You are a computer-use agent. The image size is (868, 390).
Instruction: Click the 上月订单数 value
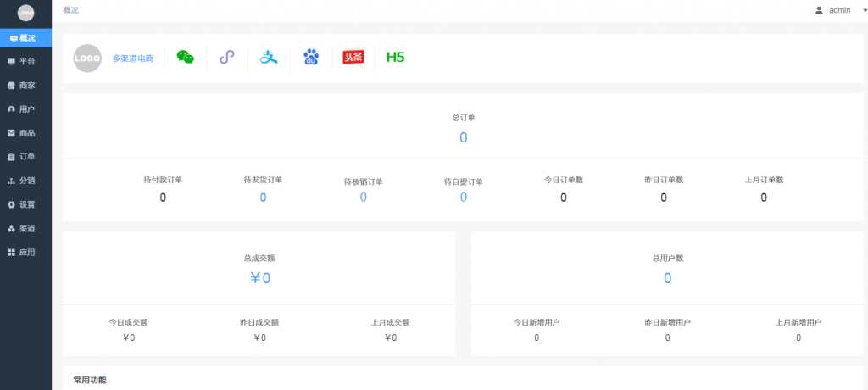click(x=764, y=198)
